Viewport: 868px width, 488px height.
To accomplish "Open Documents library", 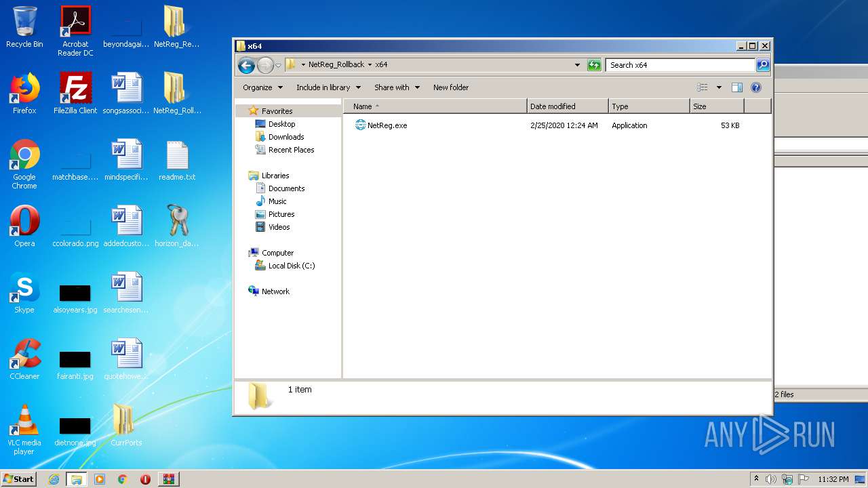I will (286, 188).
